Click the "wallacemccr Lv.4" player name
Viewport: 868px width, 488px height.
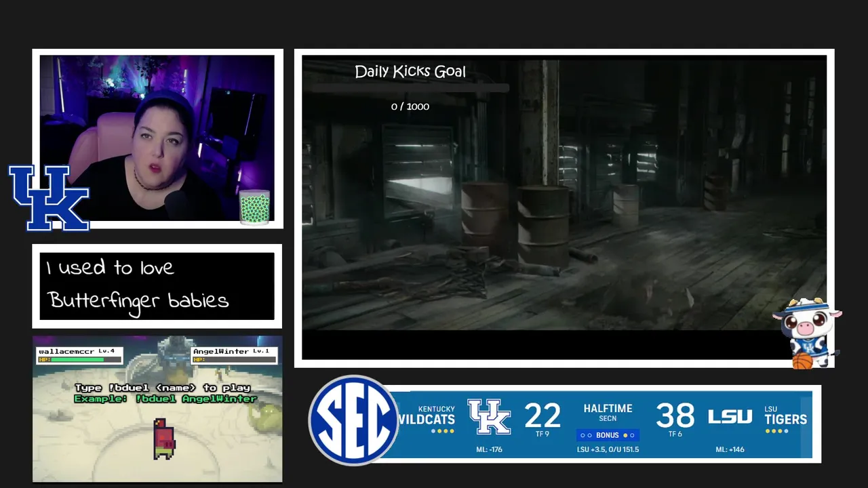(76, 351)
